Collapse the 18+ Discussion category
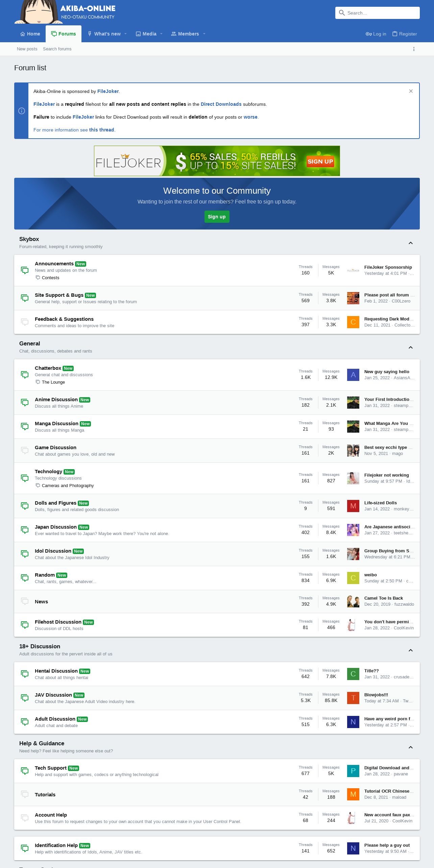 tap(411, 650)
